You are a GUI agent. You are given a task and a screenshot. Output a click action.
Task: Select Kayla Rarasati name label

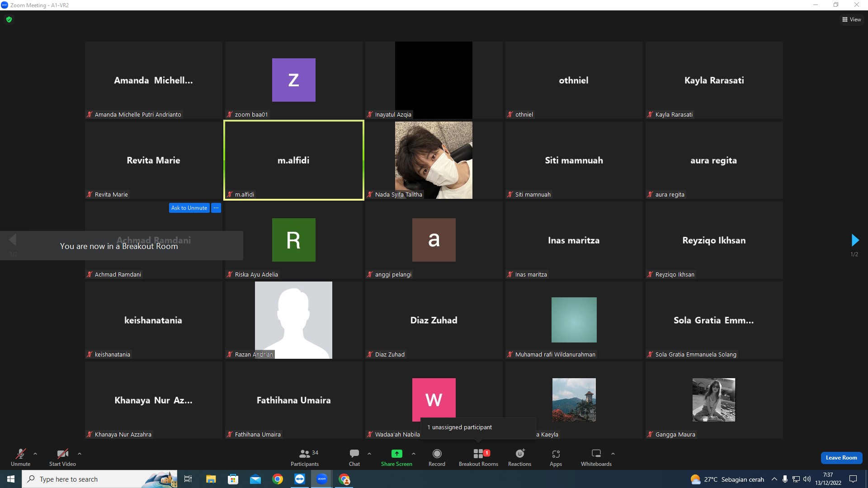674,115
